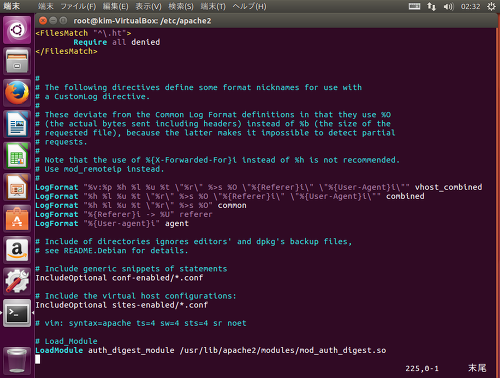Click the opening FilesMatch "^\.ht" tag line

[83, 33]
